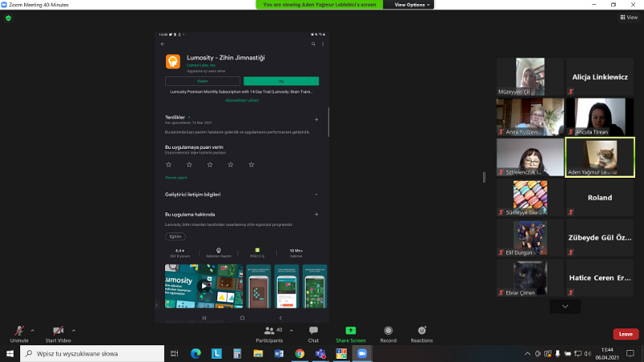Rate the app with third star
The height and width of the screenshot is (362, 644).
pyautogui.click(x=210, y=165)
